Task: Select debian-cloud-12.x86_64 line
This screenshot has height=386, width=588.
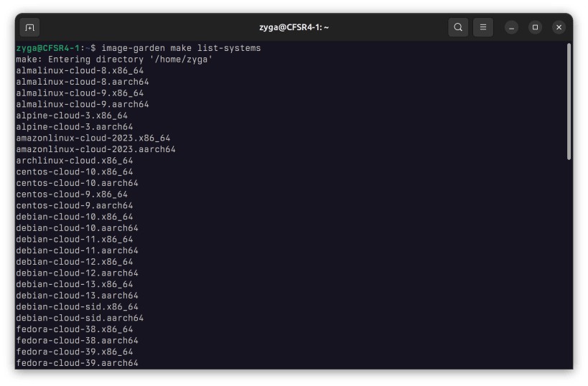Action: click(75, 262)
